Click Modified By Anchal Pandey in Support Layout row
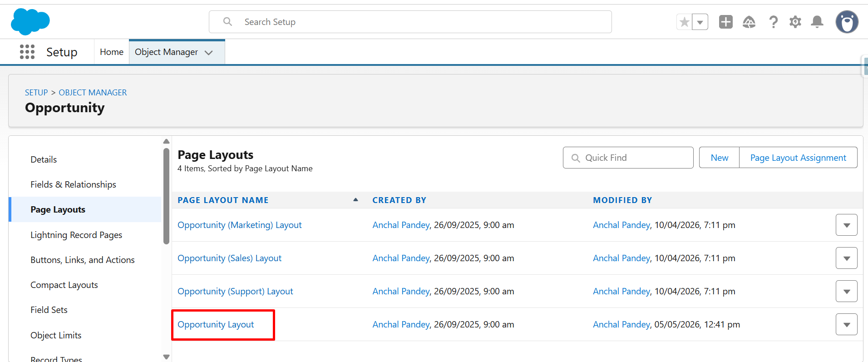Viewport: 868px width, 362px height. click(621, 291)
